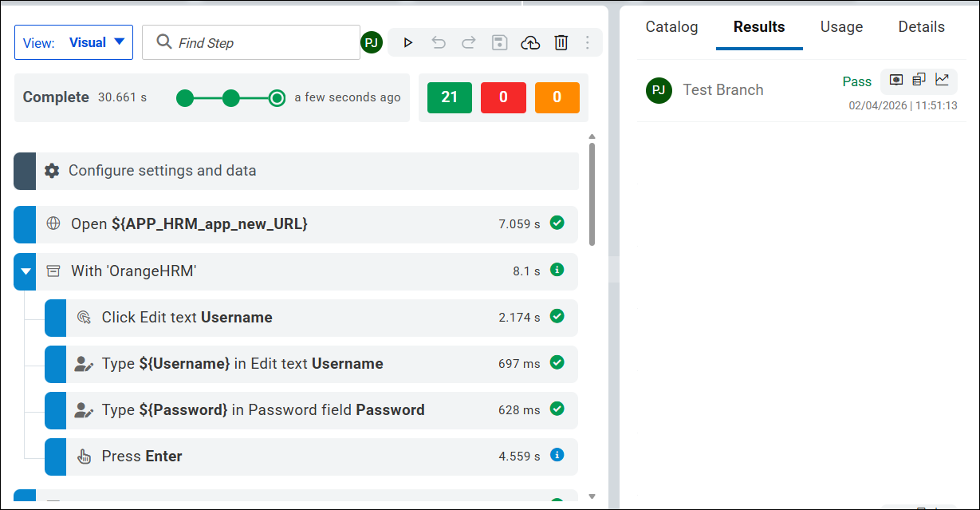
Task: Click the stacked data copy icon in results
Action: [x=919, y=80]
